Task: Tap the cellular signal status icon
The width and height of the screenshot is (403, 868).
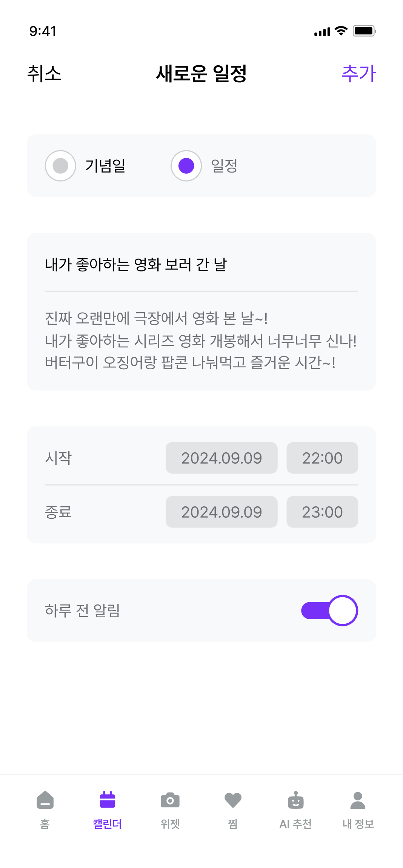Action: [x=322, y=32]
